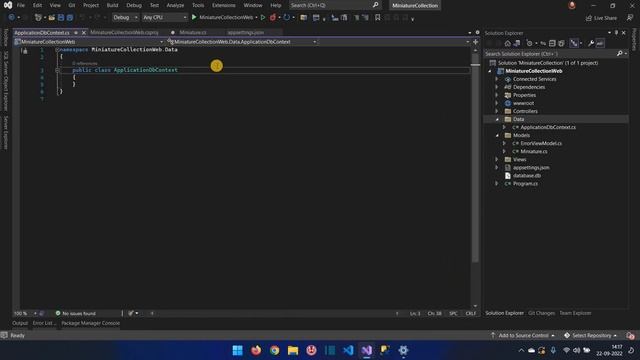Screen dimensions: 640x360
Task: Click Collapse All icon in Solution Explorer
Action: 552,43
